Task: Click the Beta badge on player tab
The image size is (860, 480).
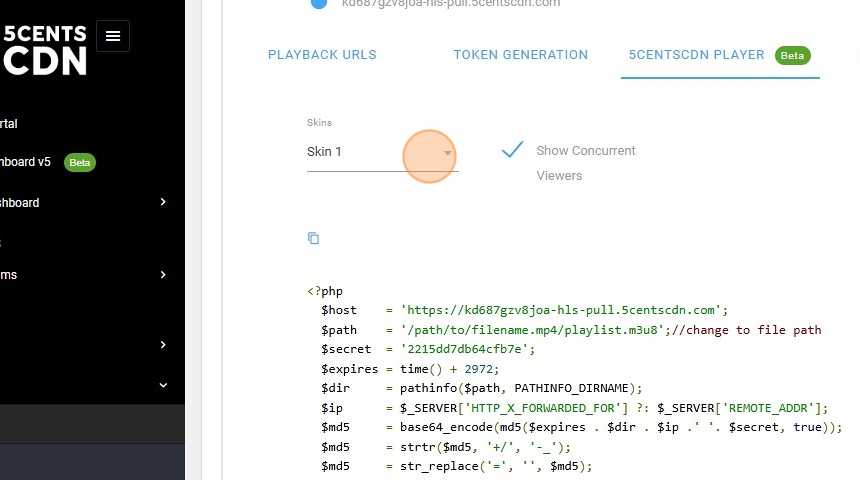Action: coord(792,55)
